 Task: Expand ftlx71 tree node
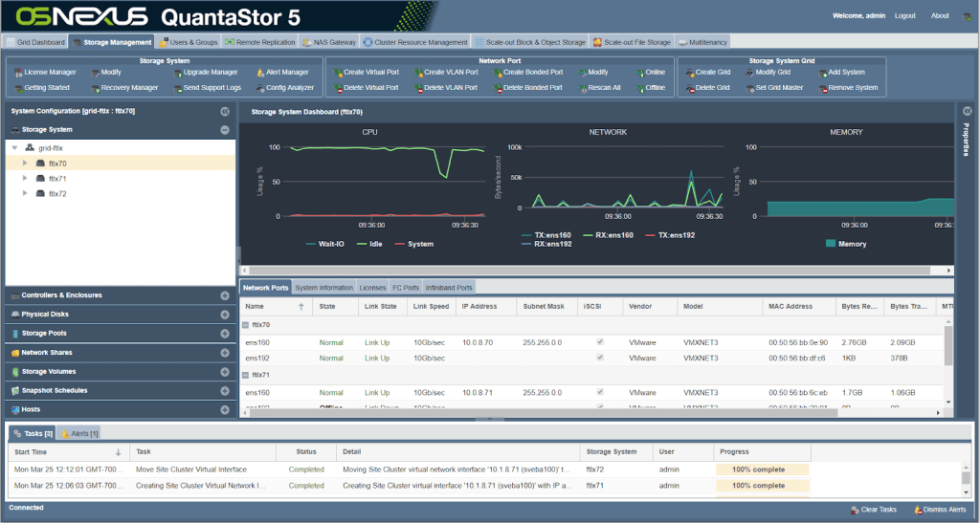click(x=25, y=179)
